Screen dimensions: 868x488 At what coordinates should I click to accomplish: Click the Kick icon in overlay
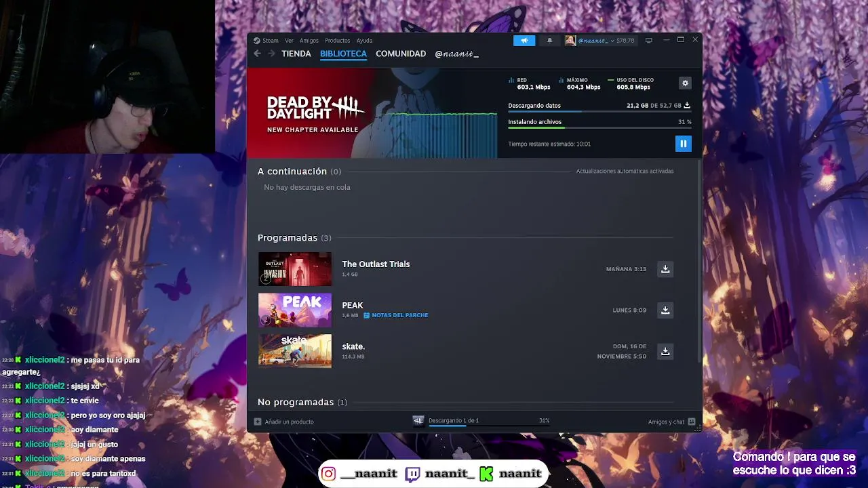point(486,474)
